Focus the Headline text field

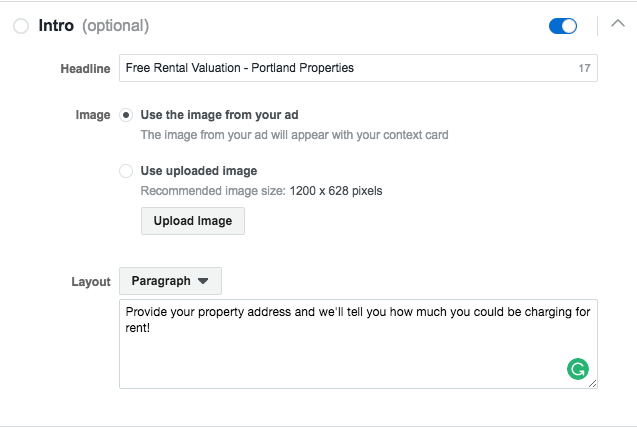358,68
